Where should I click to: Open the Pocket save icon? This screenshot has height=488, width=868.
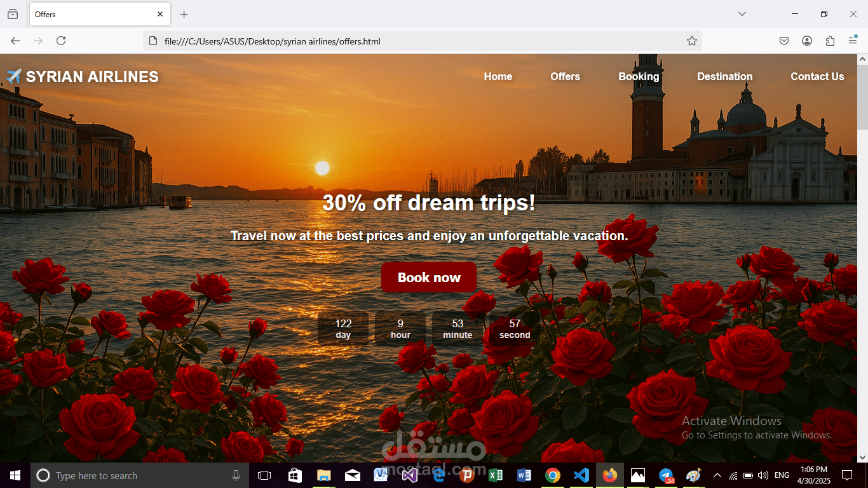click(x=784, y=41)
